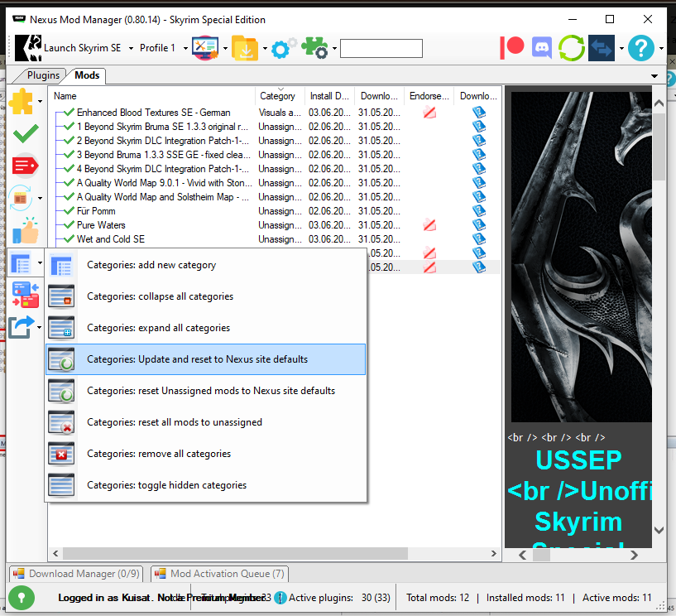The width and height of the screenshot is (676, 616).
Task: Toggle checkmark for Enhanced Blood Textures SE
Action: pyautogui.click(x=69, y=113)
